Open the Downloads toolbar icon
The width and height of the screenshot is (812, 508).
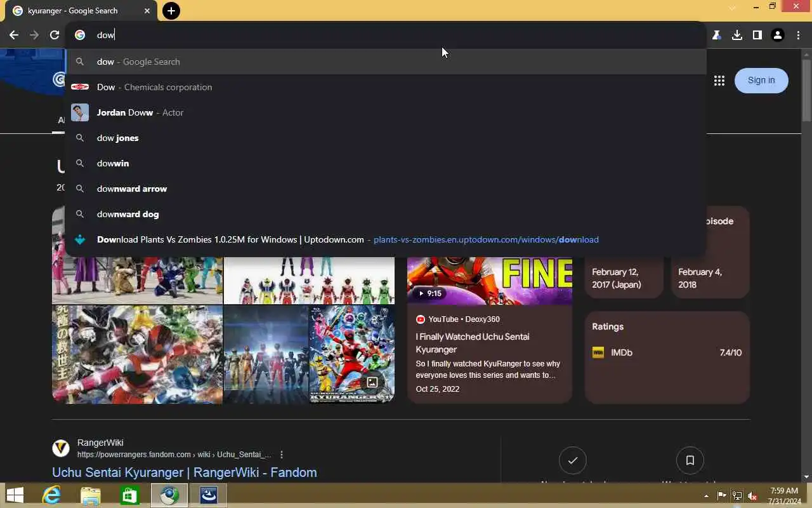point(737,35)
